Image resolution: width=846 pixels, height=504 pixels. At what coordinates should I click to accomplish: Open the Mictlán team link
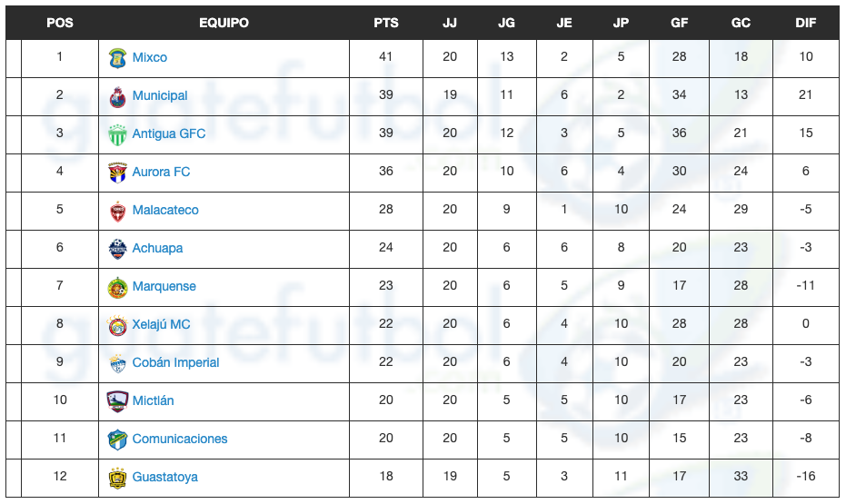(153, 400)
